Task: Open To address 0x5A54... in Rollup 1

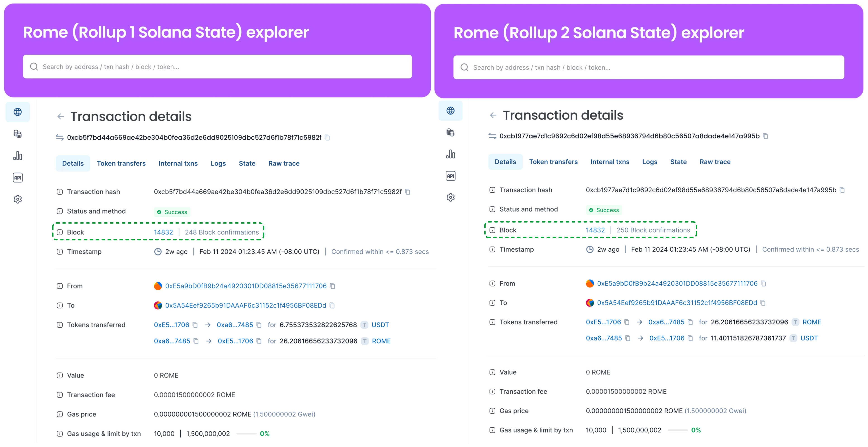Action: [x=246, y=305]
